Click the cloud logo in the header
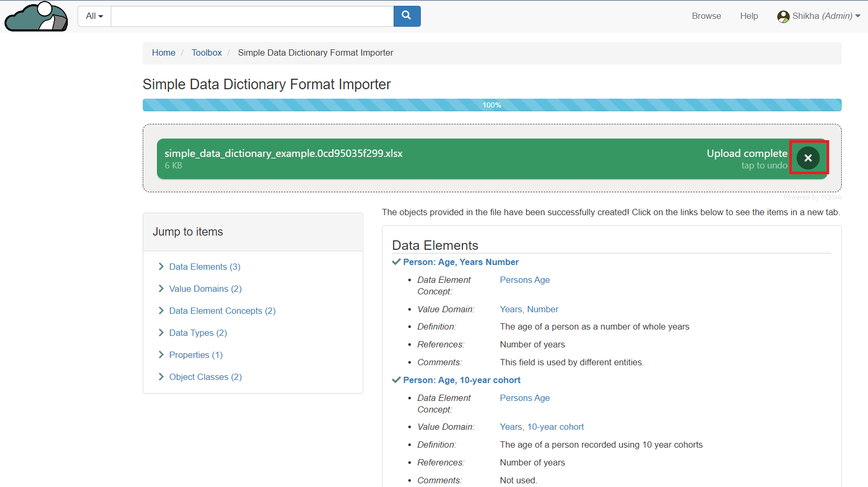 (x=36, y=17)
